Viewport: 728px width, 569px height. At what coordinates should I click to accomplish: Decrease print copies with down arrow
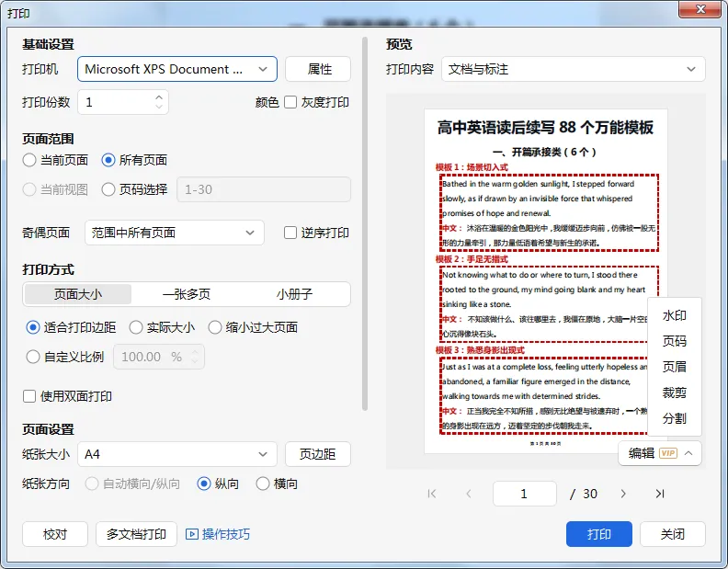tap(159, 107)
